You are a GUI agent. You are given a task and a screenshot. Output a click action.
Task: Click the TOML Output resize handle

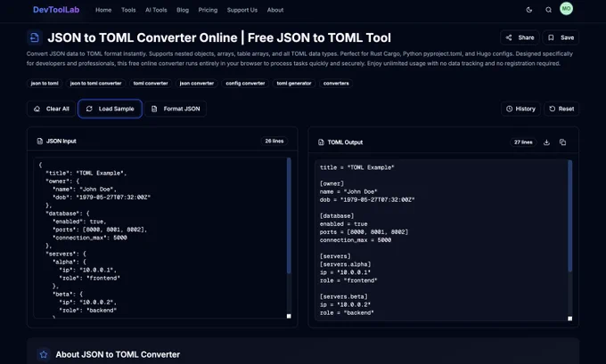[569, 319]
